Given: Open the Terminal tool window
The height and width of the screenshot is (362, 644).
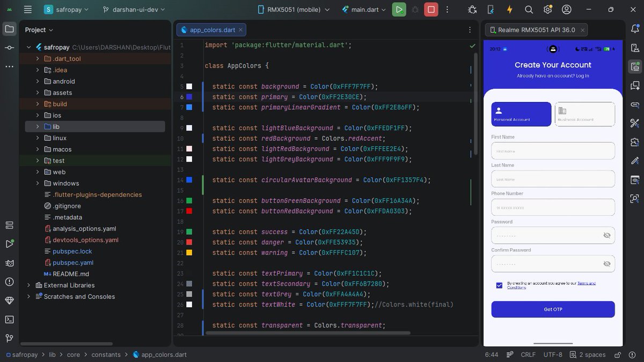Looking at the screenshot, I should [9, 319].
